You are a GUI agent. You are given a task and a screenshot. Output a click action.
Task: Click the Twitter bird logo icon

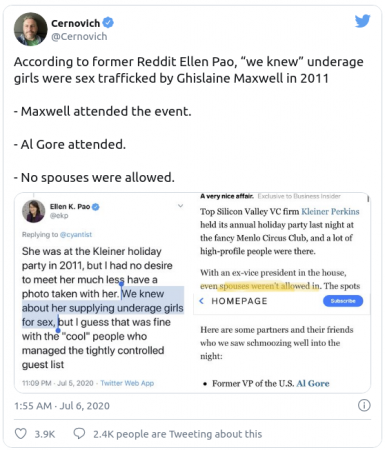[363, 21]
